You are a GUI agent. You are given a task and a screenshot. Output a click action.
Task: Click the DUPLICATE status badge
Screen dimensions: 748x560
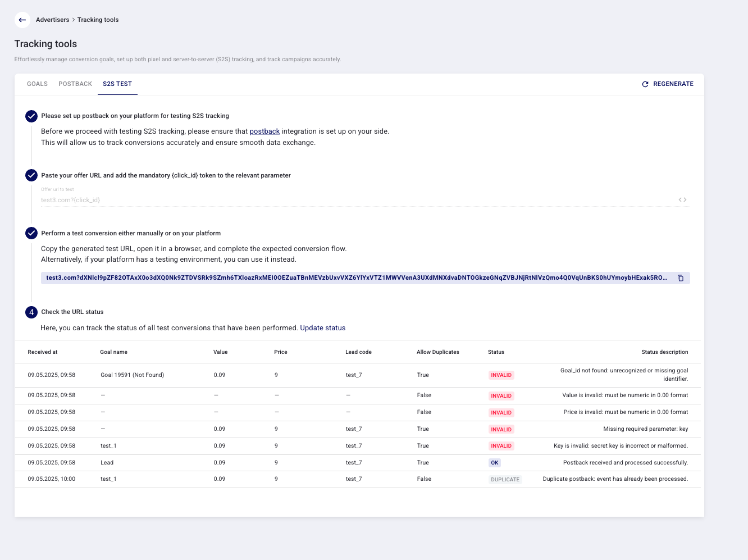[505, 480]
